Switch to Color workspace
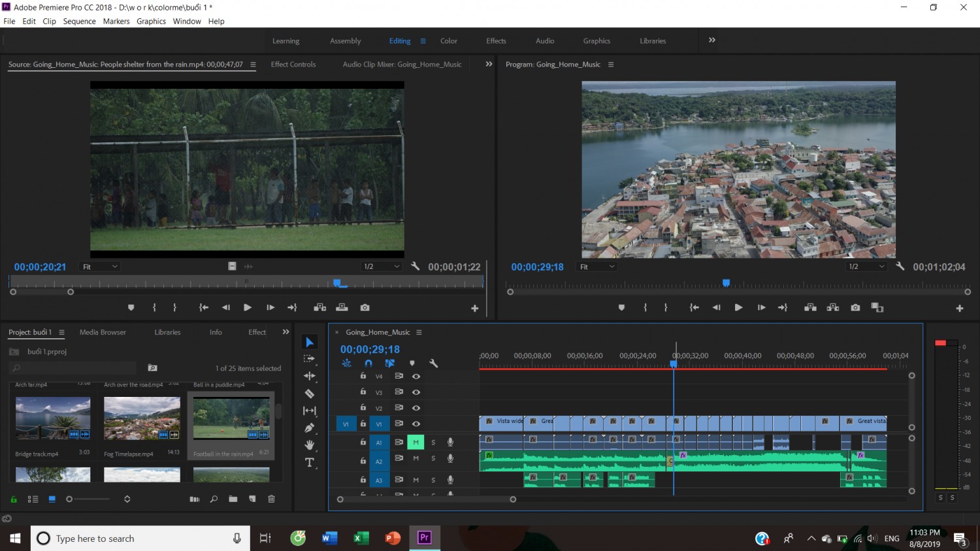Image resolution: width=980 pixels, height=551 pixels. point(449,40)
